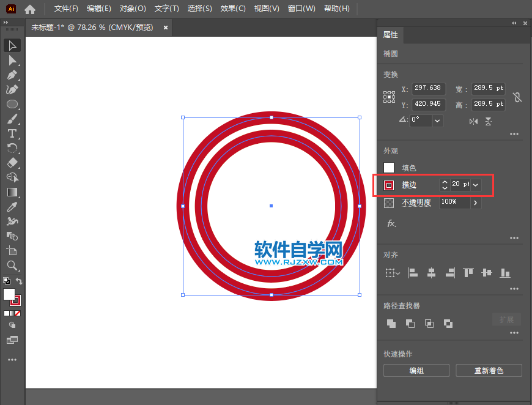Click the Unite icon in the Pathfinder section
This screenshot has height=405, width=532.
pyautogui.click(x=391, y=324)
